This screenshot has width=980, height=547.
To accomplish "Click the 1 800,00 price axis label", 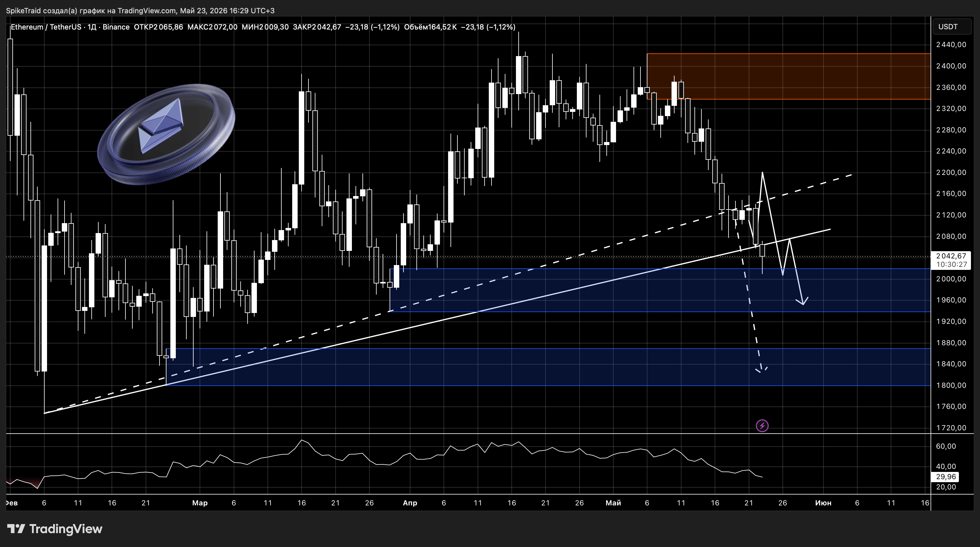I will tap(951, 385).
